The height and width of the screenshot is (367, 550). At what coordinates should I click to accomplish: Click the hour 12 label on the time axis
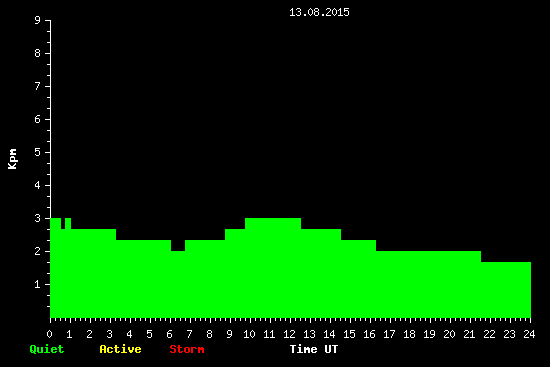(x=289, y=334)
